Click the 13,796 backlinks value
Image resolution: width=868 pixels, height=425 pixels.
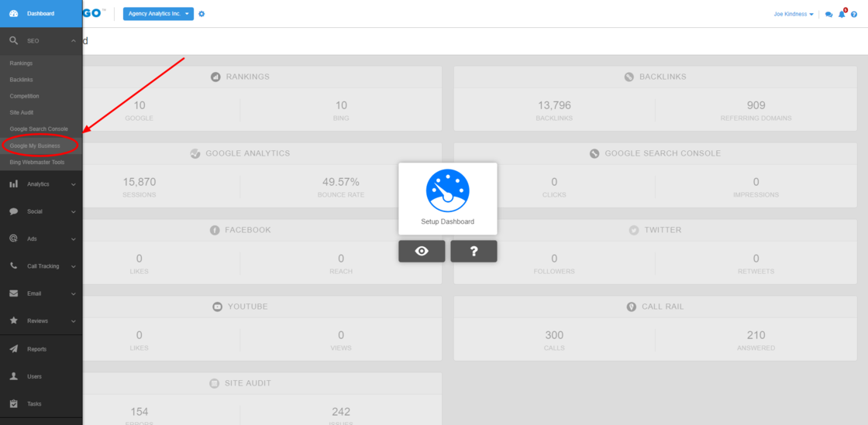[554, 105]
